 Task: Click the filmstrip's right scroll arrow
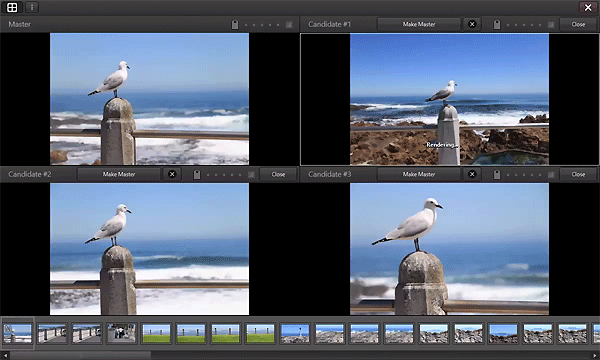click(x=595, y=355)
